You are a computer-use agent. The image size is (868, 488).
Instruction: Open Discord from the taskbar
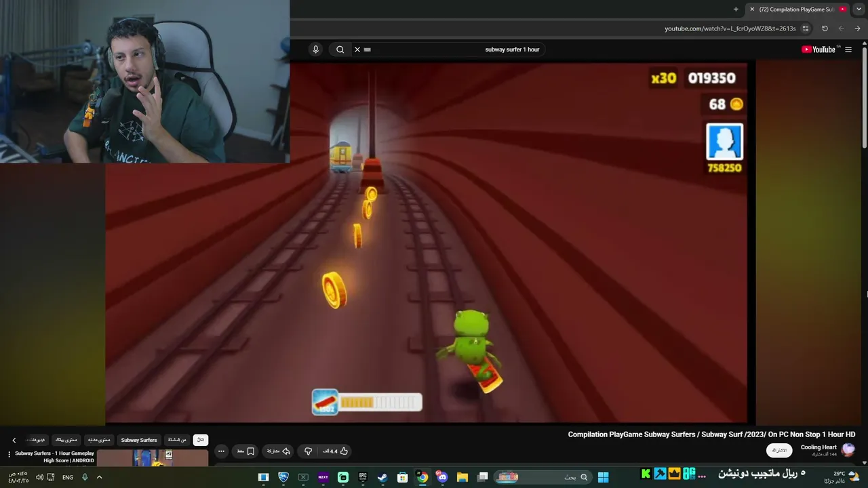442,477
